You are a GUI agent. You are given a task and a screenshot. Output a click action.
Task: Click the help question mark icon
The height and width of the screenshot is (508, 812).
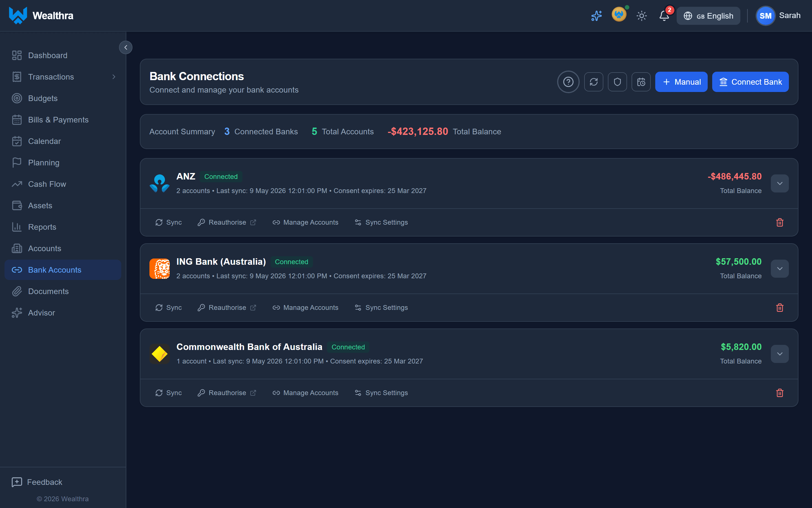pyautogui.click(x=568, y=82)
